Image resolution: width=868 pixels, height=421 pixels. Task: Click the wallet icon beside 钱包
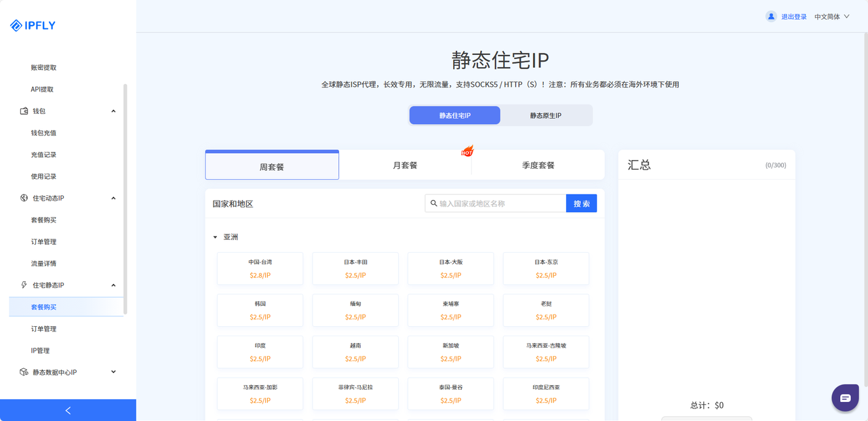click(24, 111)
